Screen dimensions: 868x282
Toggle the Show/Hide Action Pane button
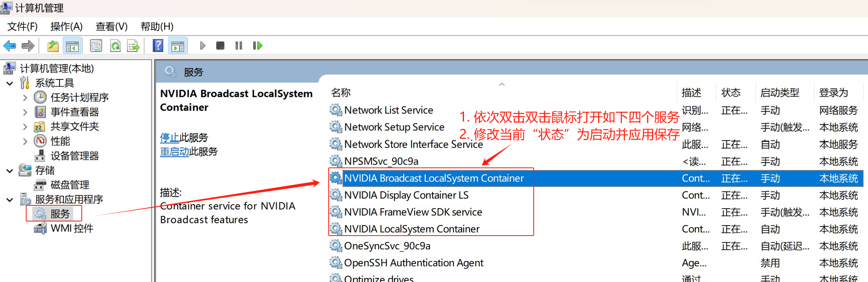tap(178, 46)
